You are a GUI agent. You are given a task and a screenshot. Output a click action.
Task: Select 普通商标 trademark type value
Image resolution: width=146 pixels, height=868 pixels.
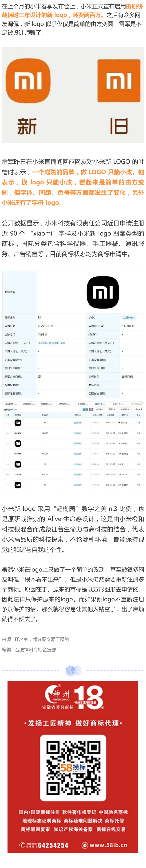pyautogui.click(x=127, y=376)
